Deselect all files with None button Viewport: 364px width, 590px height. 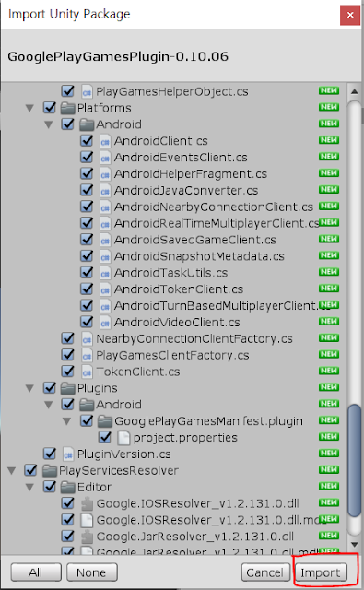pos(92,572)
